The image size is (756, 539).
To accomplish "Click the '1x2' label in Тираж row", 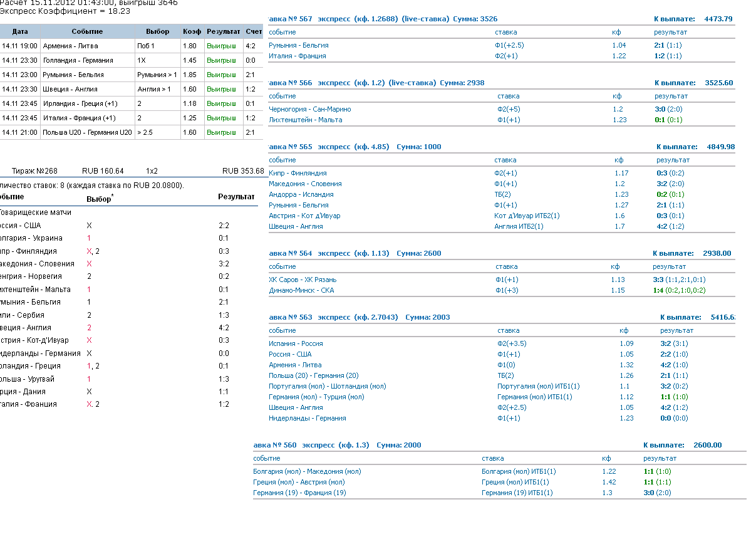I will click(152, 171).
